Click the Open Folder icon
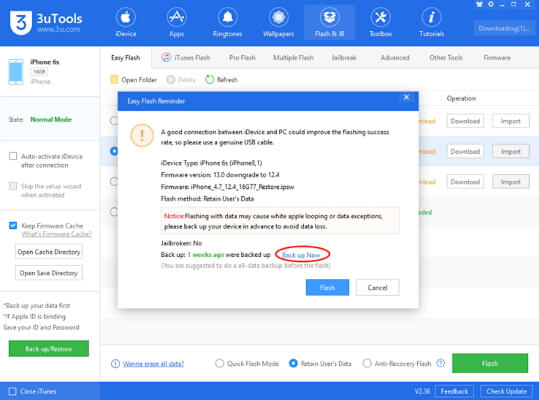The width and height of the screenshot is (539, 400). (x=114, y=80)
